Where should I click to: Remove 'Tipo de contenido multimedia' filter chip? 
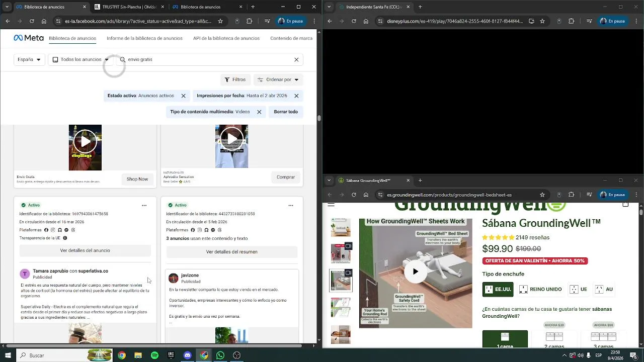[x=259, y=112]
